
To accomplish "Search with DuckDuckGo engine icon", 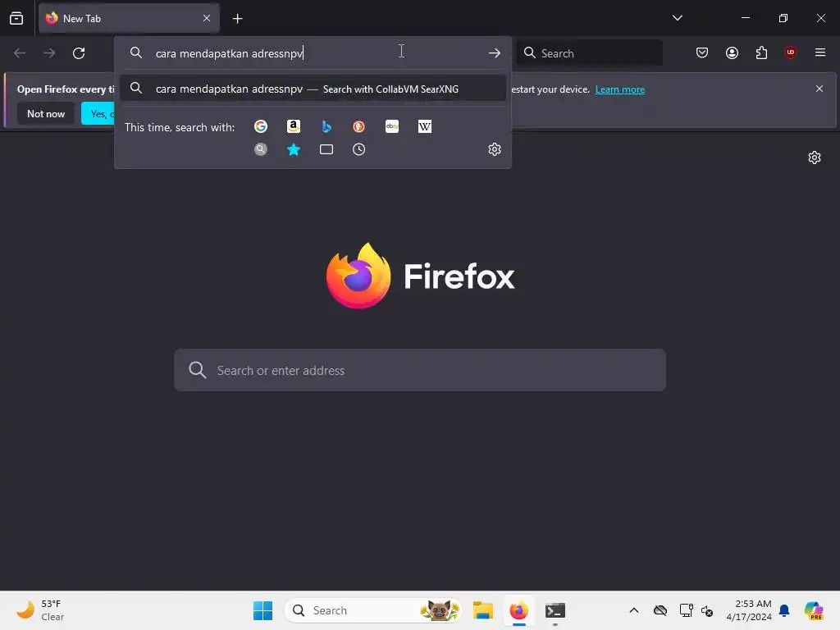I will click(359, 126).
